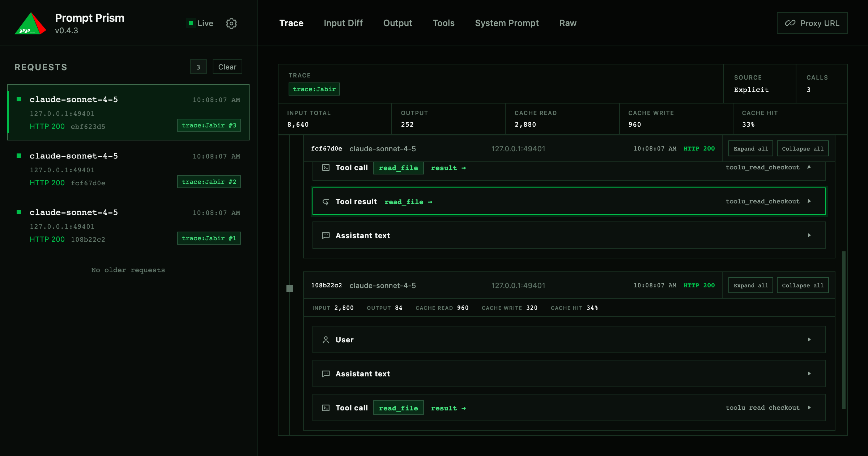Click terminal icon on 108b22c2 Tool call row

pos(326,408)
